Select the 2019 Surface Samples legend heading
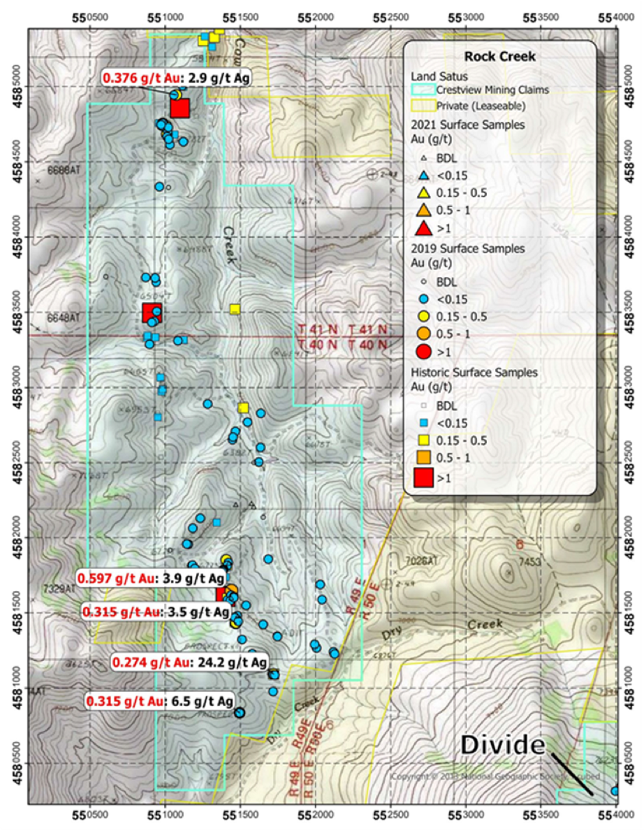The width and height of the screenshot is (644, 831). tap(467, 249)
